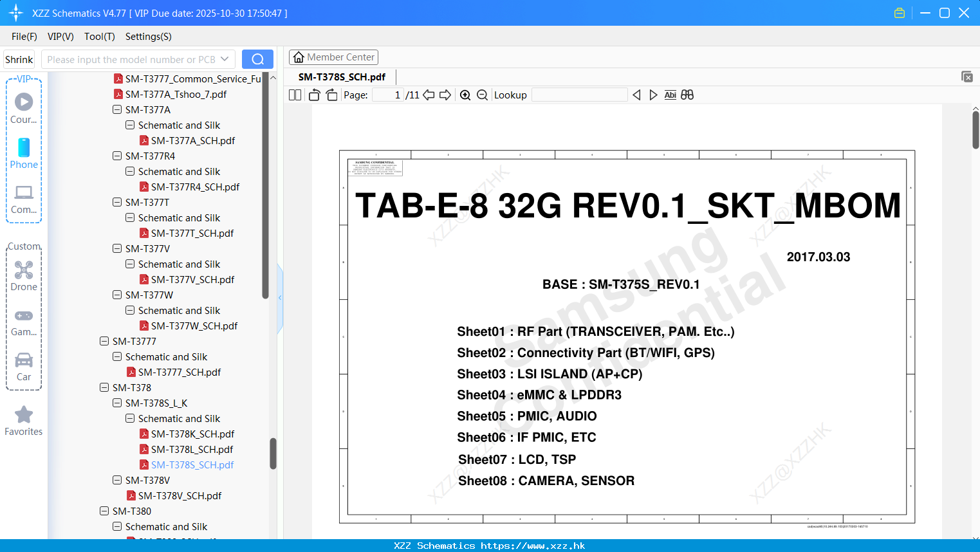Open the Member Center button

334,57
